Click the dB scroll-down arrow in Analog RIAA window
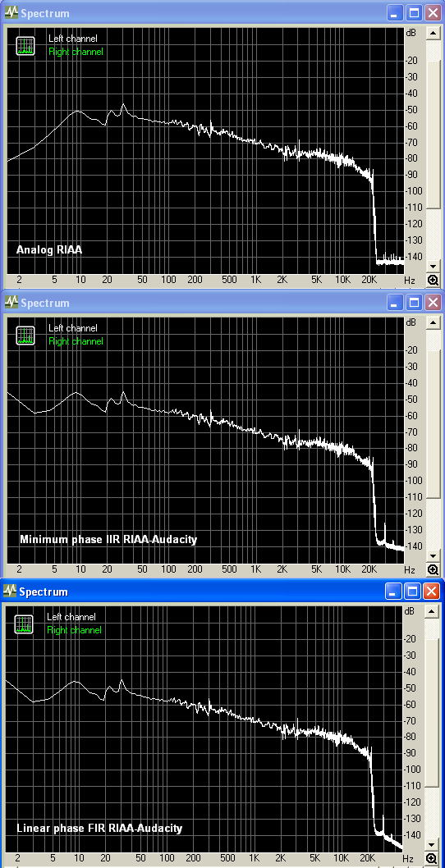Image resolution: width=445 pixels, height=868 pixels. [433, 267]
